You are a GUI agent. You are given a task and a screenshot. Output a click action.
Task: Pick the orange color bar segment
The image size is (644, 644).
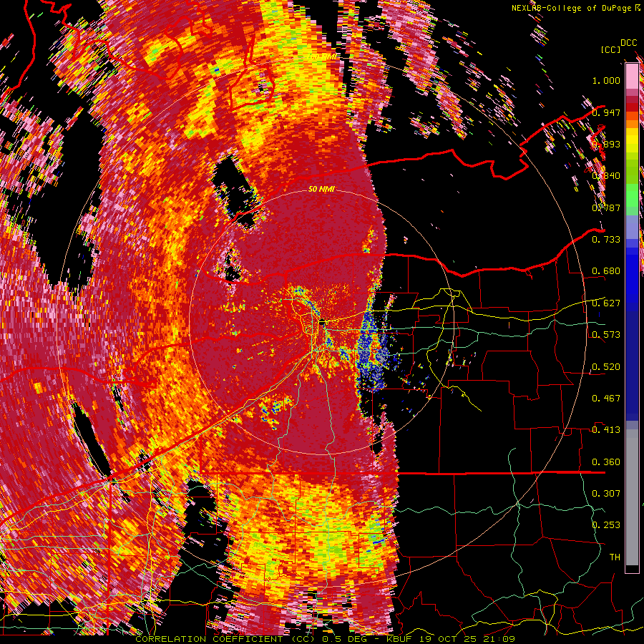click(x=632, y=124)
